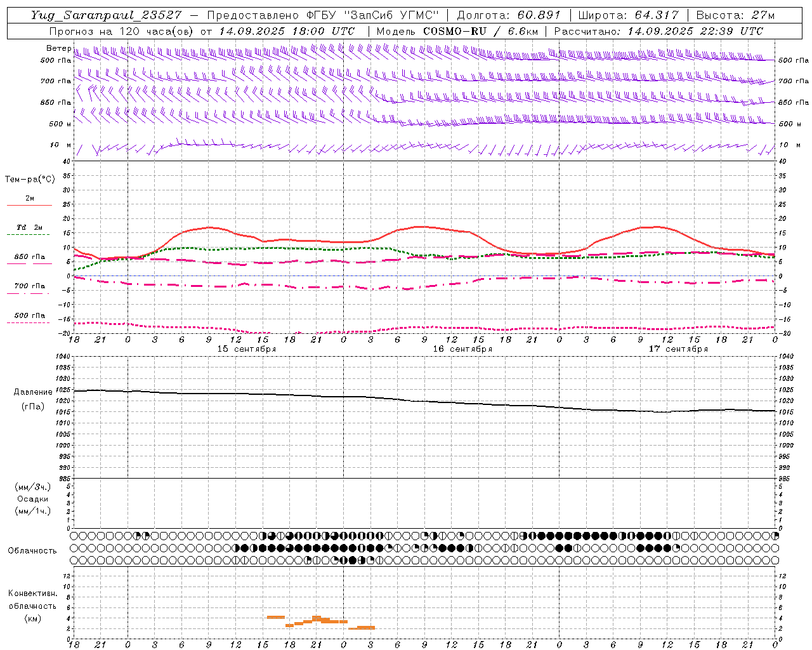Click the Конвективн. label
This screenshot has height=650, width=812.
point(32,594)
